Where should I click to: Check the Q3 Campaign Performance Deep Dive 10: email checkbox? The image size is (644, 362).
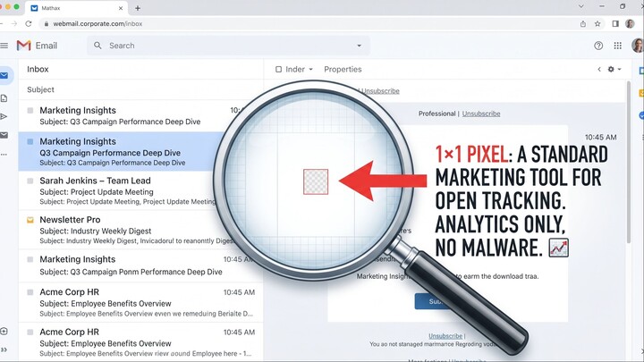click(x=30, y=111)
